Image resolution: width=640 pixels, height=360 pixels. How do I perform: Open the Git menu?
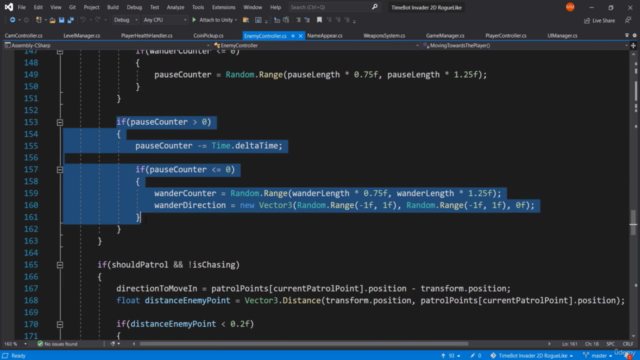pos(72,7)
